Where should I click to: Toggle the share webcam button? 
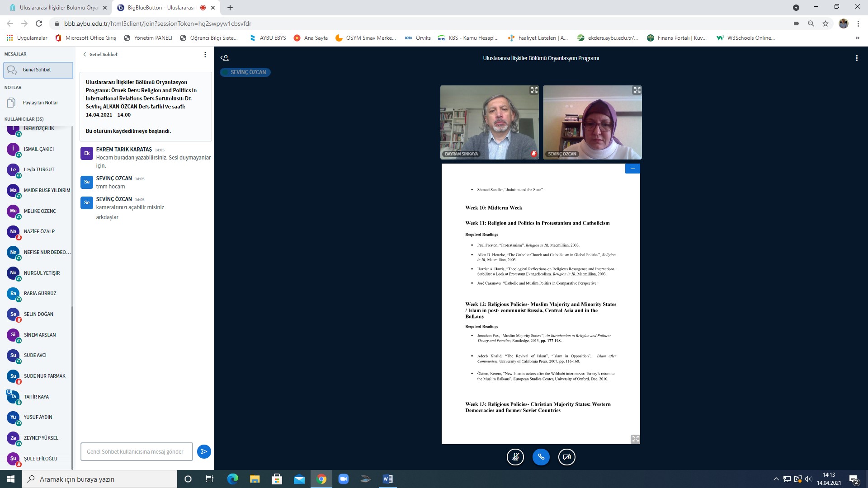[x=566, y=457]
